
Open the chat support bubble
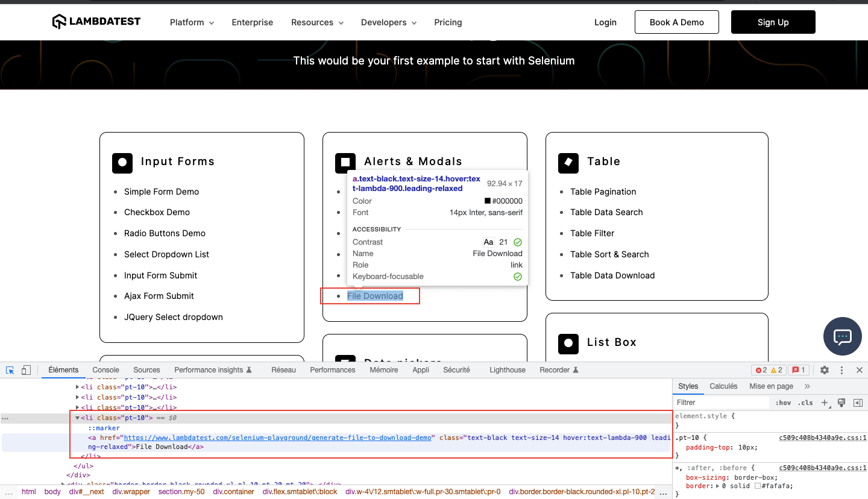(x=842, y=336)
